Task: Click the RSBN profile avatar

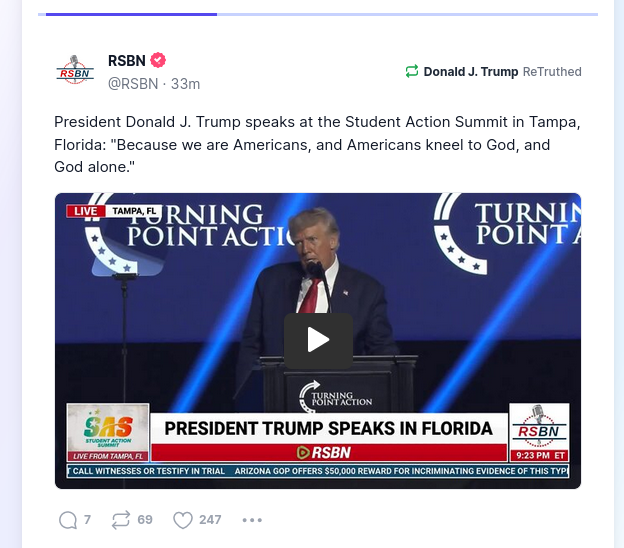Action: pyautogui.click(x=75, y=70)
